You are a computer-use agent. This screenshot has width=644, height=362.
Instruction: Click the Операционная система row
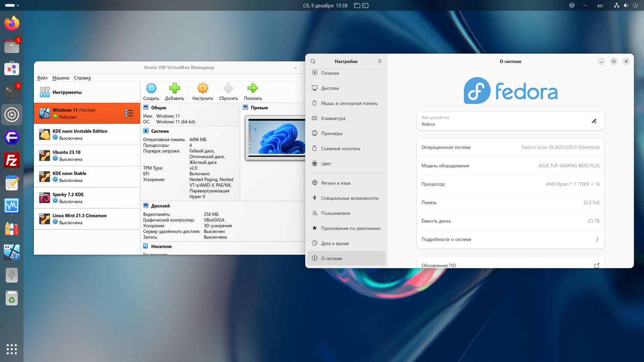pos(510,147)
